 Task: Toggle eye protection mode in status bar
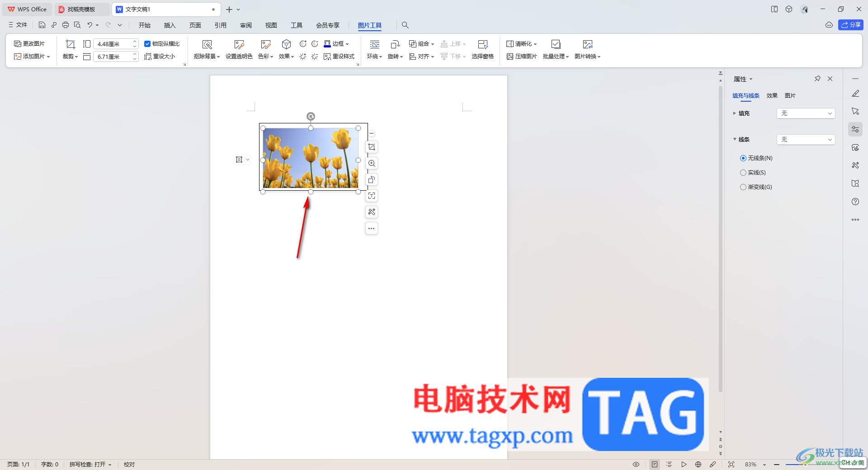[x=636, y=464]
